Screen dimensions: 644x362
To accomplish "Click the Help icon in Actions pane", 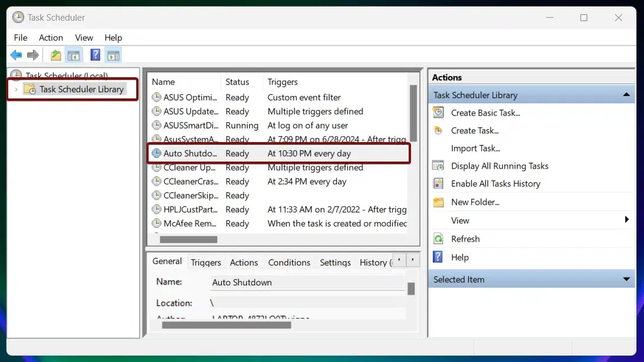I will pos(438,257).
